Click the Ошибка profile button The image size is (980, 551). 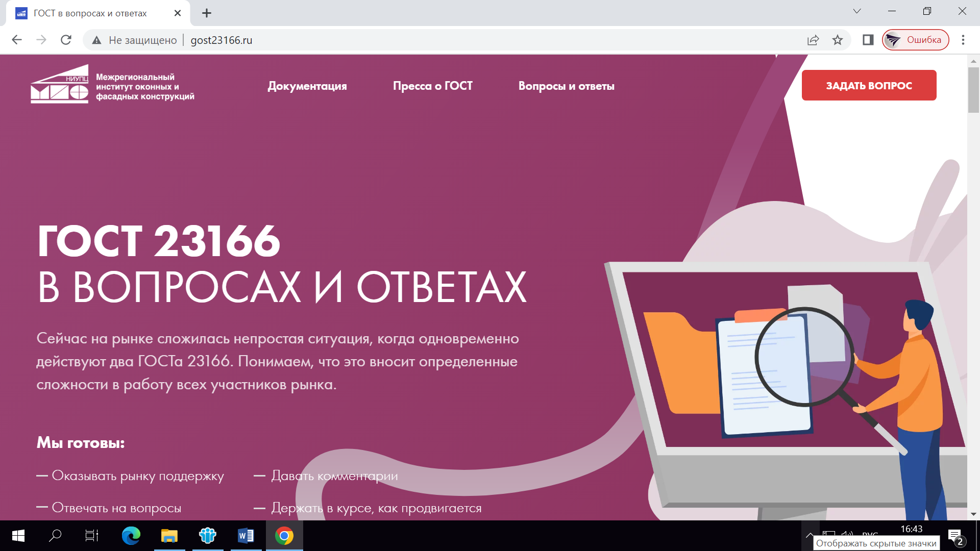[x=915, y=40]
